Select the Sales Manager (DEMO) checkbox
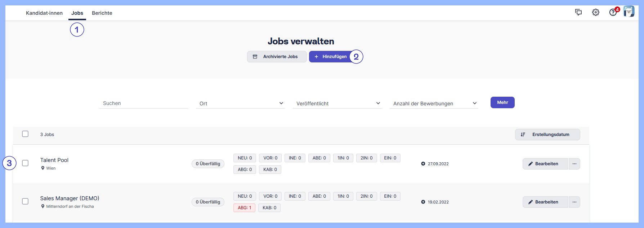 coord(25,201)
